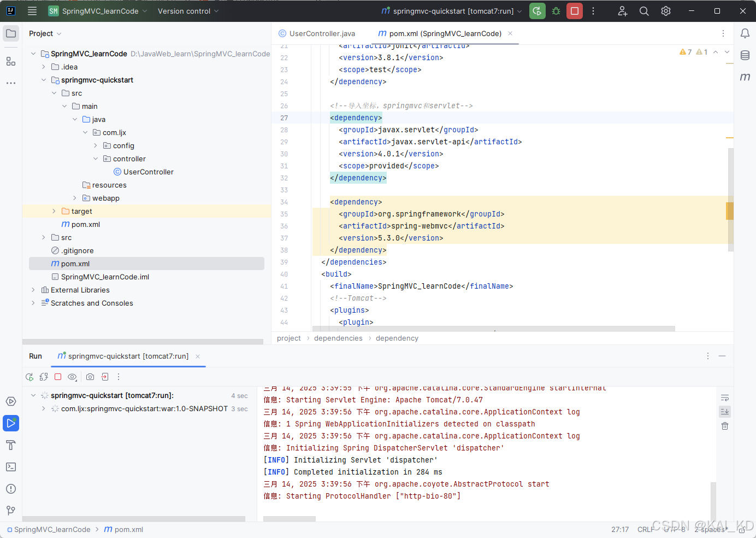
Task: Open IDE settings gear
Action: tap(666, 11)
